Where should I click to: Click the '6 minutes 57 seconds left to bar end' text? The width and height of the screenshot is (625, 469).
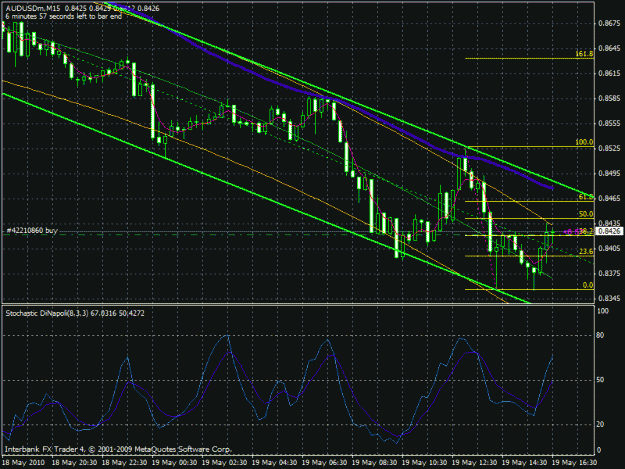tap(63, 16)
